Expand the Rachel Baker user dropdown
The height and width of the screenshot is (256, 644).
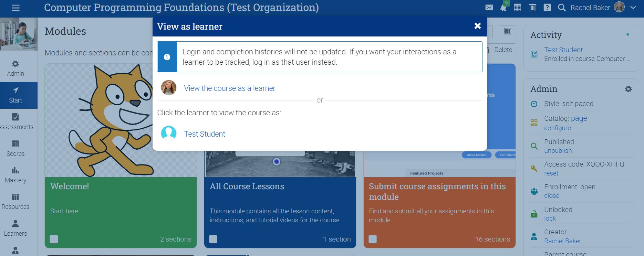click(x=633, y=8)
